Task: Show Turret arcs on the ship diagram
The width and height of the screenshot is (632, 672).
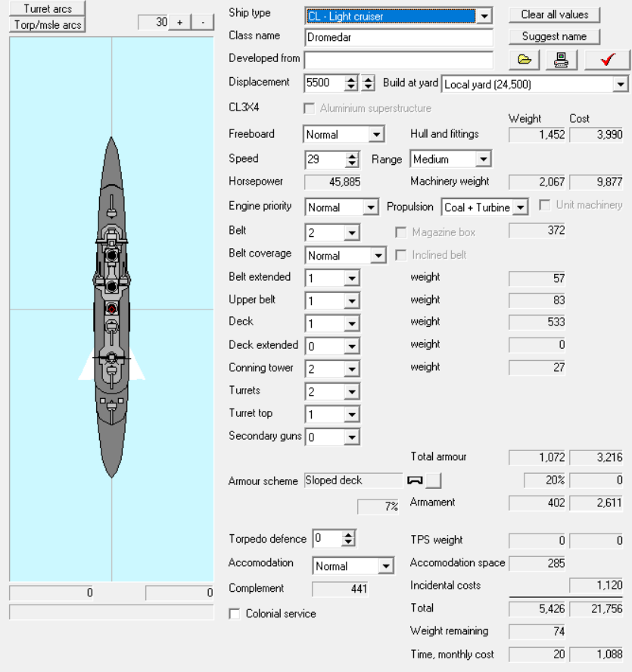Action: pyautogui.click(x=47, y=8)
